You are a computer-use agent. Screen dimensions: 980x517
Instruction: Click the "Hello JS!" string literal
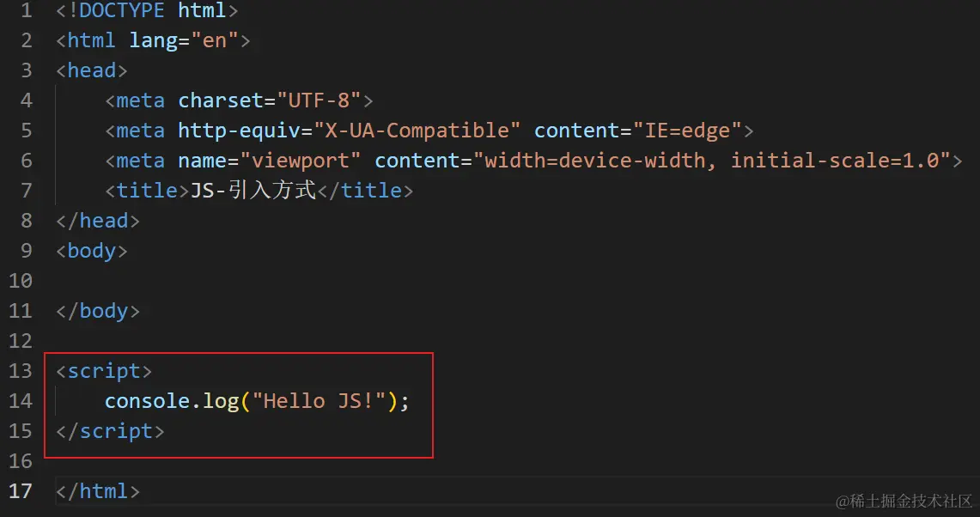[319, 401]
